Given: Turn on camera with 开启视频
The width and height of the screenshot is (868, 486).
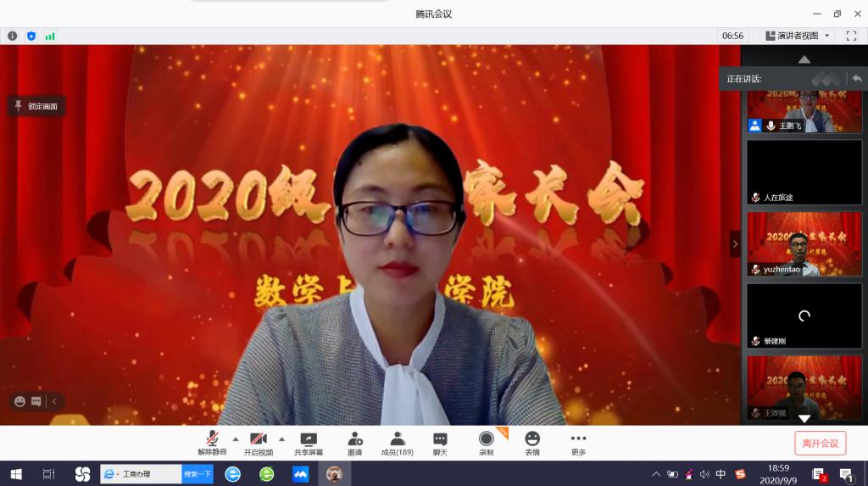Looking at the screenshot, I should point(259,443).
